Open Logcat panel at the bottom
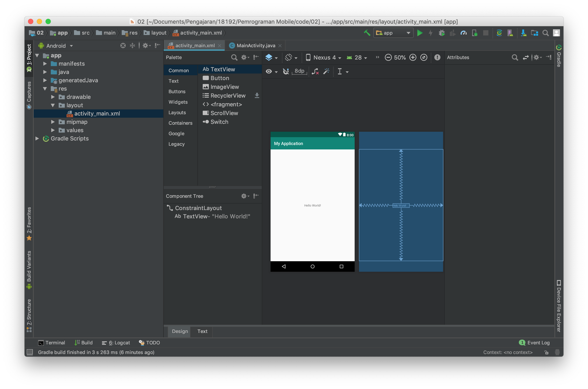 [118, 343]
